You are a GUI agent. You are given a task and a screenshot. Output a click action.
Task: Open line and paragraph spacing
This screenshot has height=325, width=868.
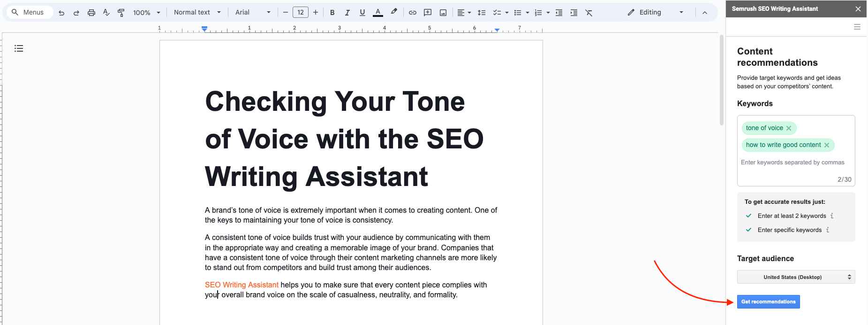[482, 13]
